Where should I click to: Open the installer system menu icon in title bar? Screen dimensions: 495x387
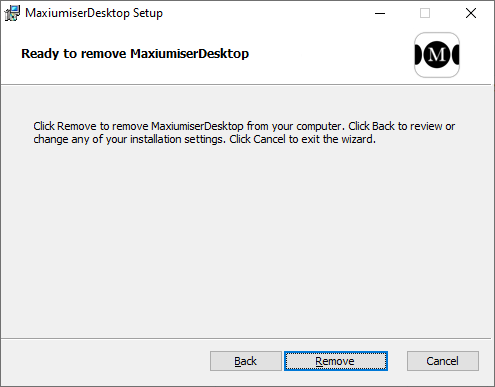tap(12, 13)
